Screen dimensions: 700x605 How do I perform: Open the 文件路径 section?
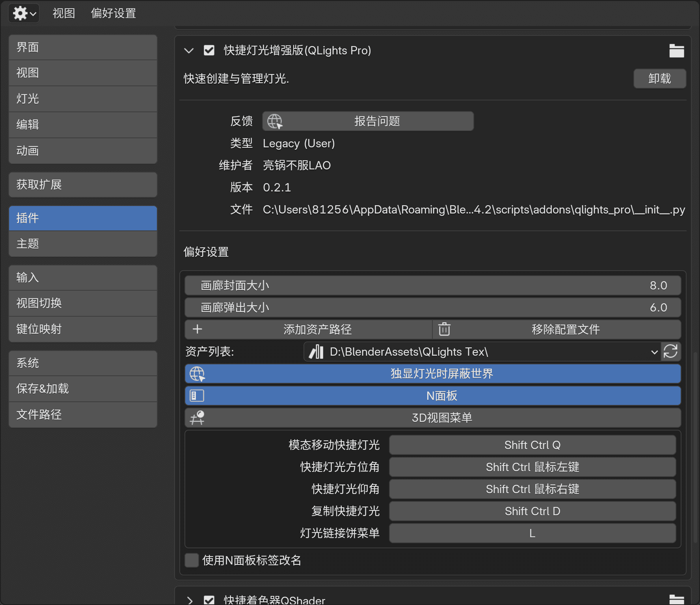pyautogui.click(x=83, y=415)
